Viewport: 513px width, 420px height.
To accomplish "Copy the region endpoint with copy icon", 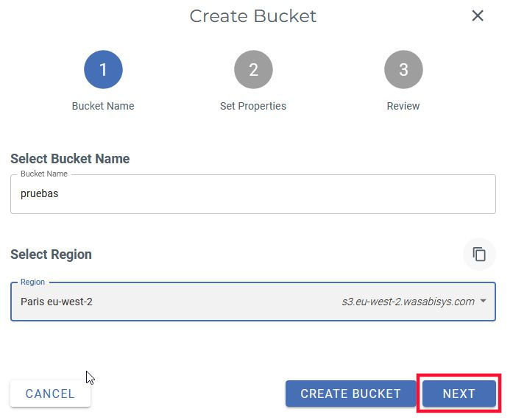I will 479,255.
